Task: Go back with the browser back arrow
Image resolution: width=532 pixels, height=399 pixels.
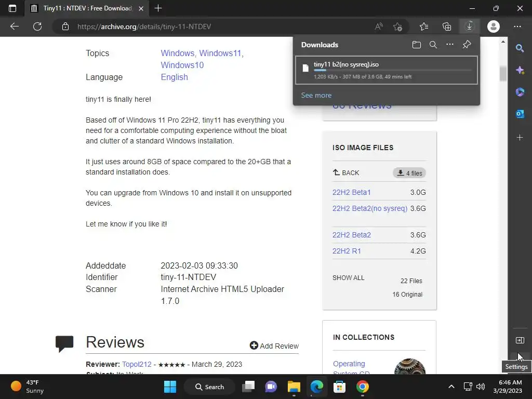Action: pyautogui.click(x=14, y=26)
